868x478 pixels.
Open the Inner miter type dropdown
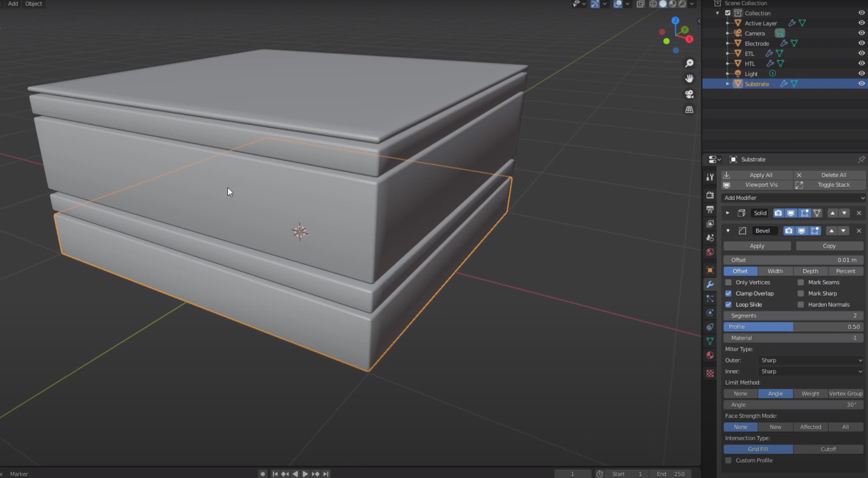[x=811, y=371]
